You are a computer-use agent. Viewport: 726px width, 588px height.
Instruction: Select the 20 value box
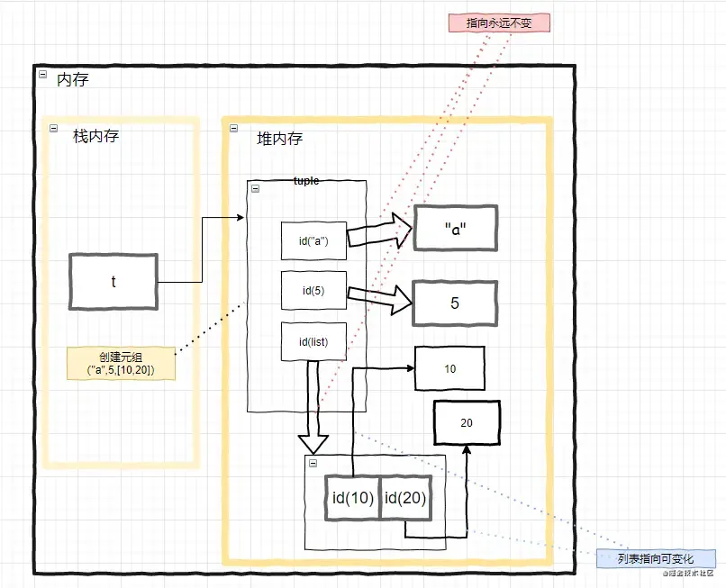click(467, 421)
